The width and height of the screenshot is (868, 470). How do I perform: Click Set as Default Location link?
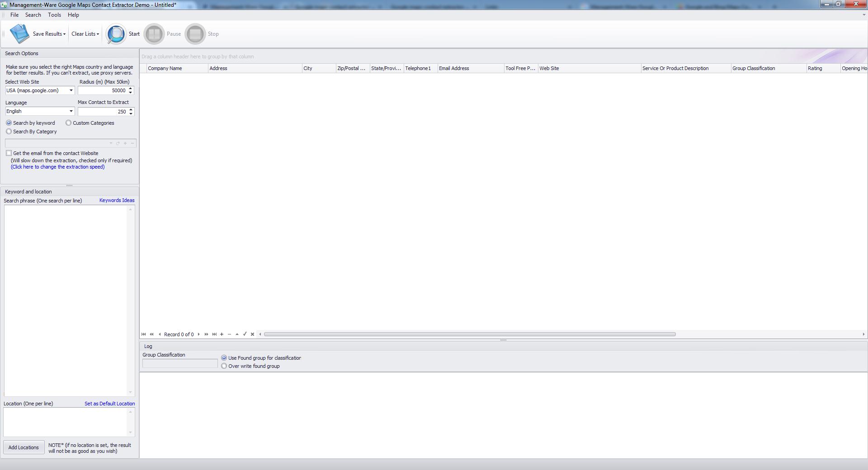click(109, 404)
